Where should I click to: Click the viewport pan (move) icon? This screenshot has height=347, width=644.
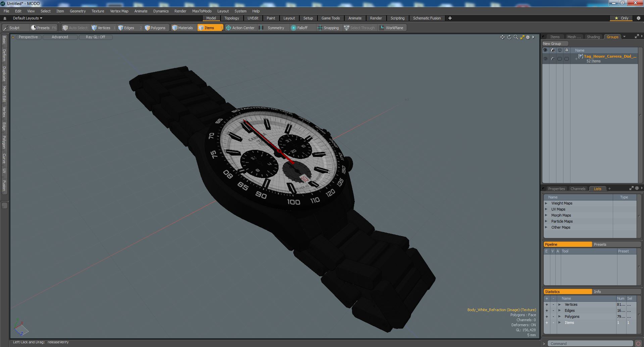tap(502, 37)
